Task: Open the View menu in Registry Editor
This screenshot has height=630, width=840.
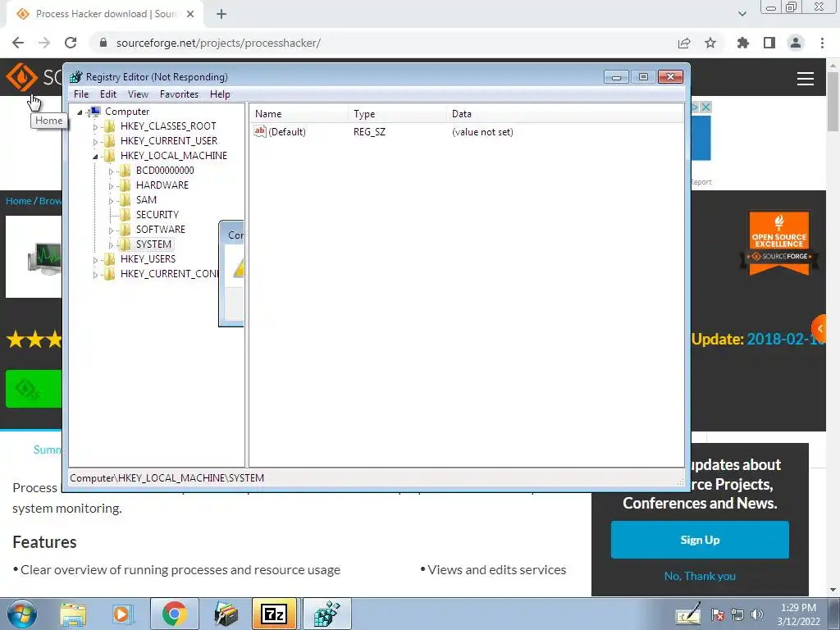Action: click(x=138, y=94)
